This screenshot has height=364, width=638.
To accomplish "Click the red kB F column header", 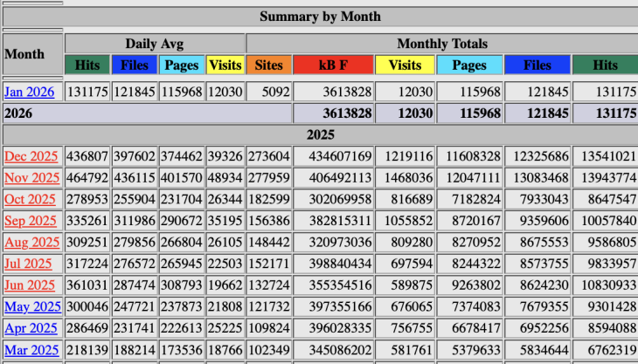I will [x=332, y=65].
